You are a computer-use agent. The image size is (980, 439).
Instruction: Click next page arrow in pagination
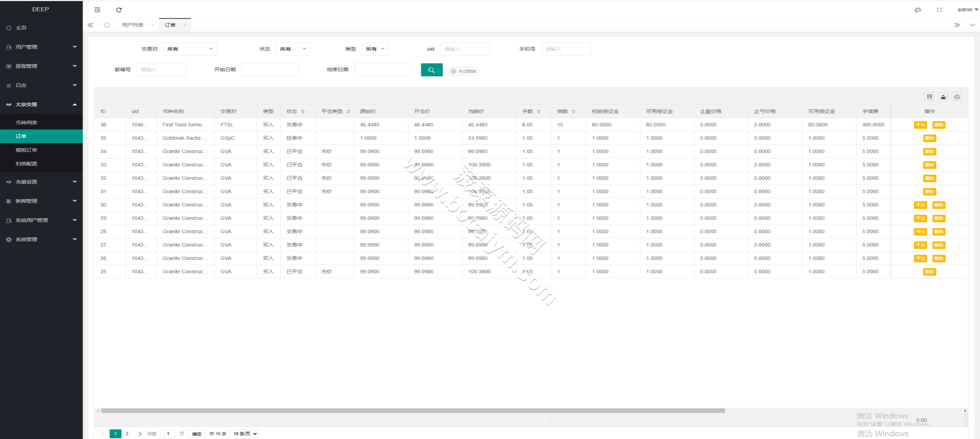(140, 434)
